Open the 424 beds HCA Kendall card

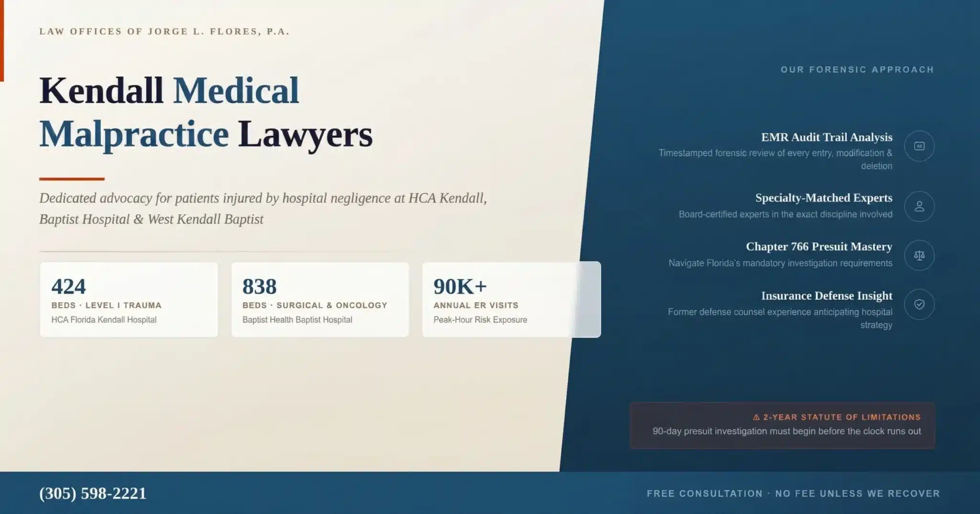129,300
